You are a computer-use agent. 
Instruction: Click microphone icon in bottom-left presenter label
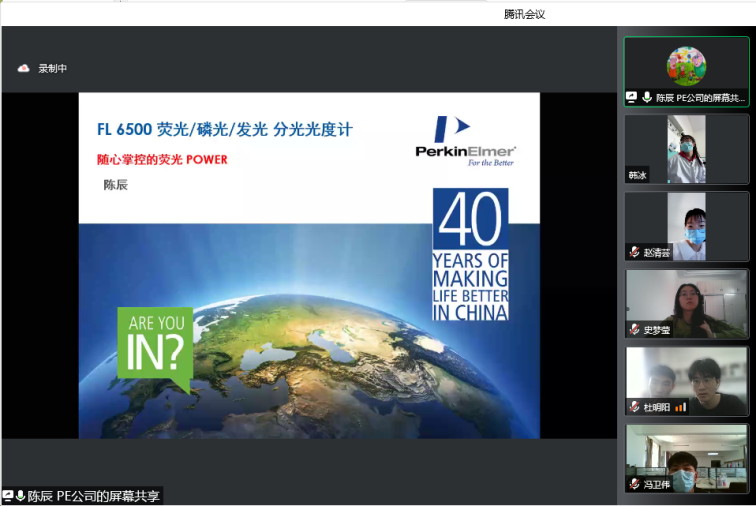click(20, 496)
